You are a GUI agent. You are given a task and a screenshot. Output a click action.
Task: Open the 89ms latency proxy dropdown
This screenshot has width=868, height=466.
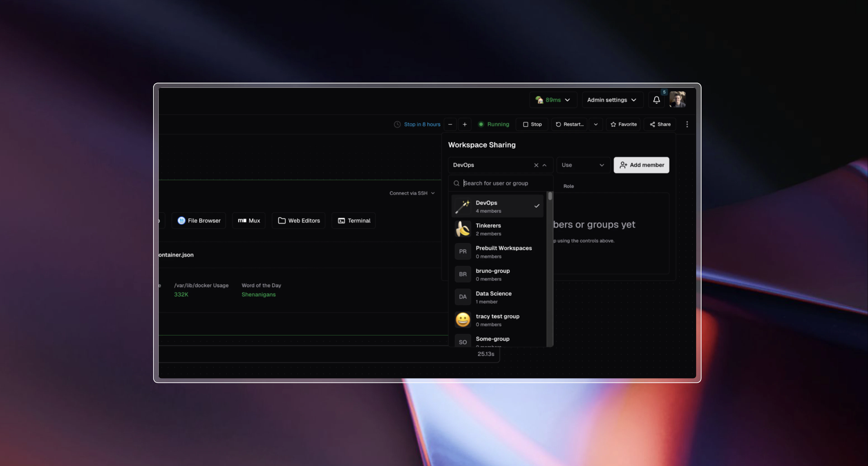pos(553,100)
